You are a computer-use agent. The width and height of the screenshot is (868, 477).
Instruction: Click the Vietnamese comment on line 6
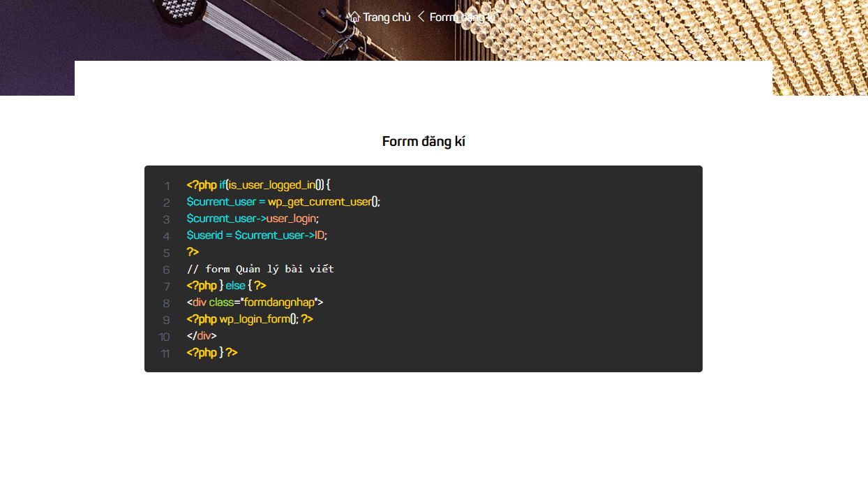click(261, 269)
